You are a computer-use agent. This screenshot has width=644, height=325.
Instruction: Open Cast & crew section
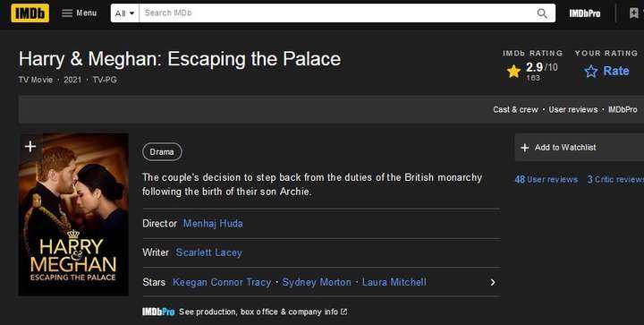[x=515, y=110]
